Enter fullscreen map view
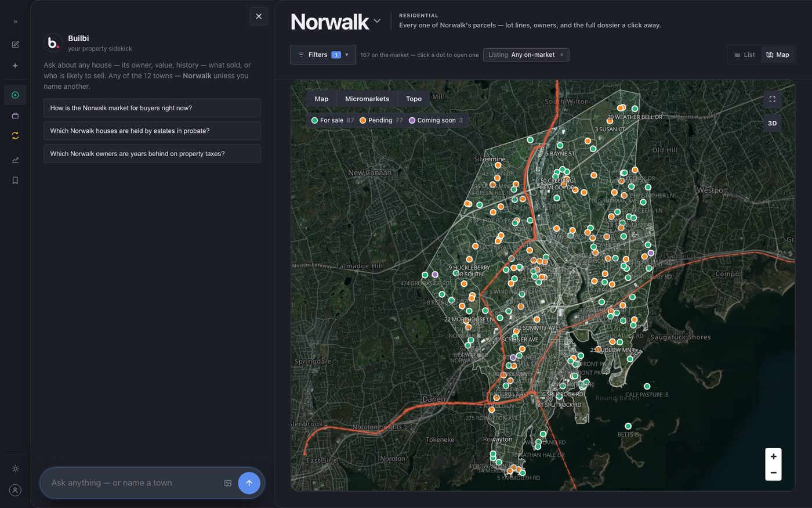The height and width of the screenshot is (508, 812). pos(772,99)
